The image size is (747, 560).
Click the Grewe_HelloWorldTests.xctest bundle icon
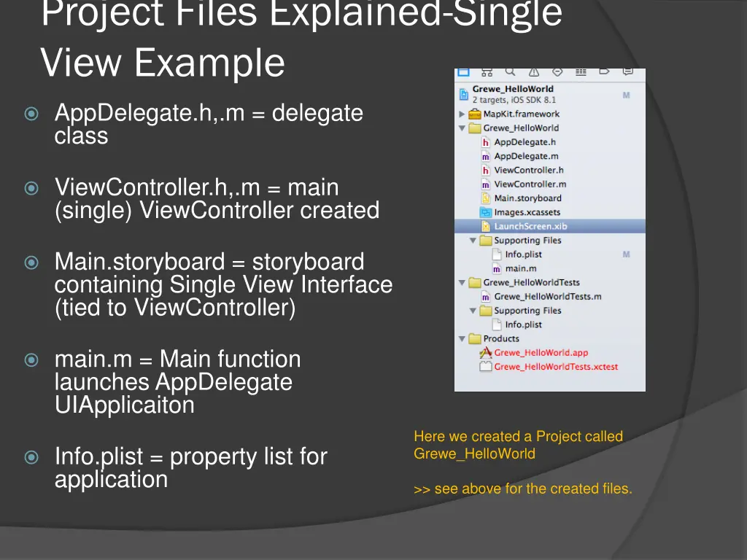485,367
